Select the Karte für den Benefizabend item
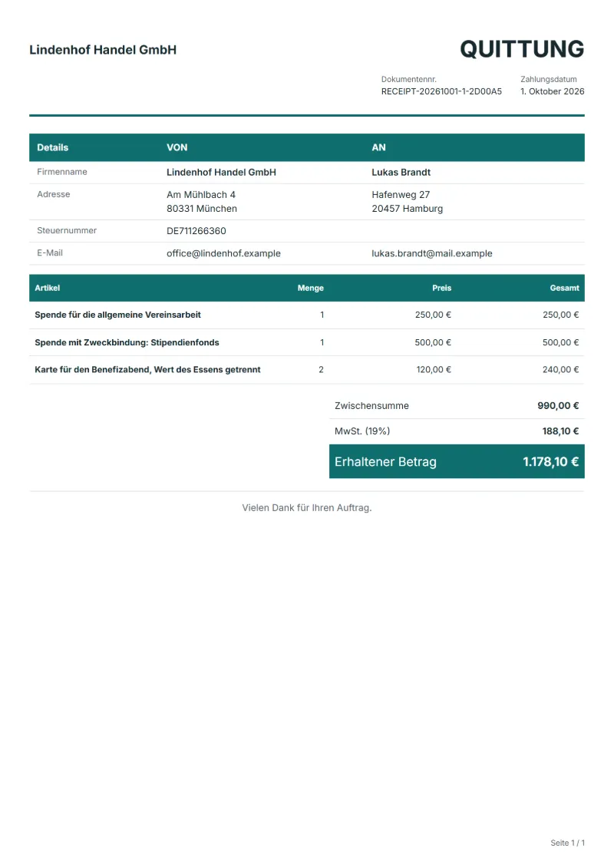Image resolution: width=614 pixels, height=868 pixels. pos(147,369)
